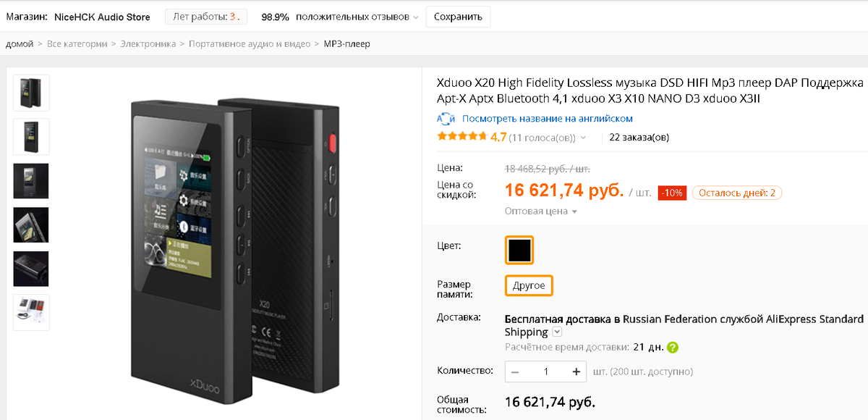Click the red -10% discount badge

(672, 193)
